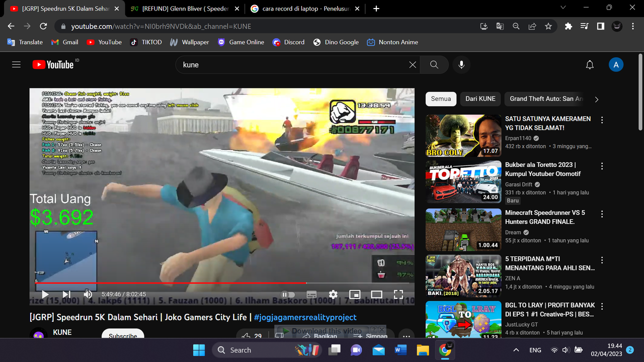Open options for 'SATU SATUNYA KAMERAMEN' video

[x=602, y=120]
